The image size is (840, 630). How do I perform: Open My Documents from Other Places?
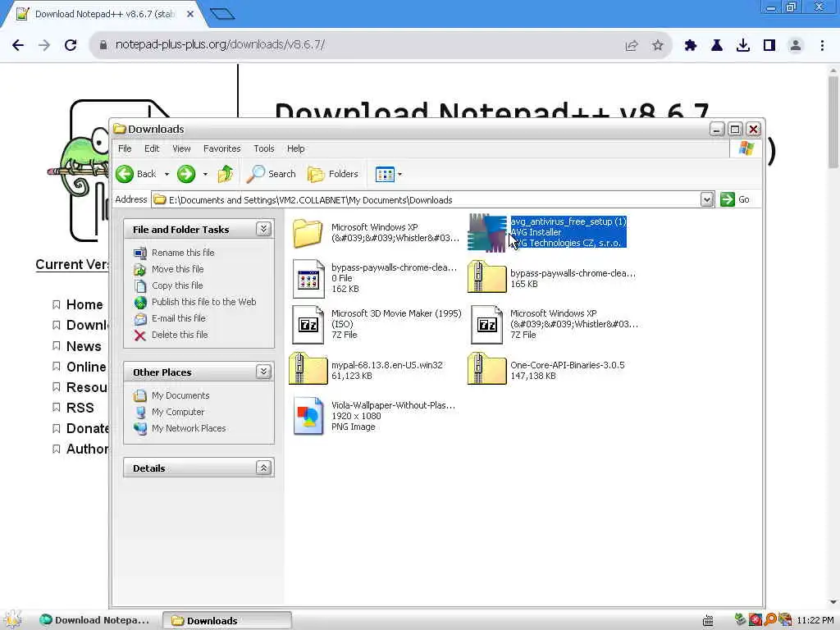coord(180,395)
